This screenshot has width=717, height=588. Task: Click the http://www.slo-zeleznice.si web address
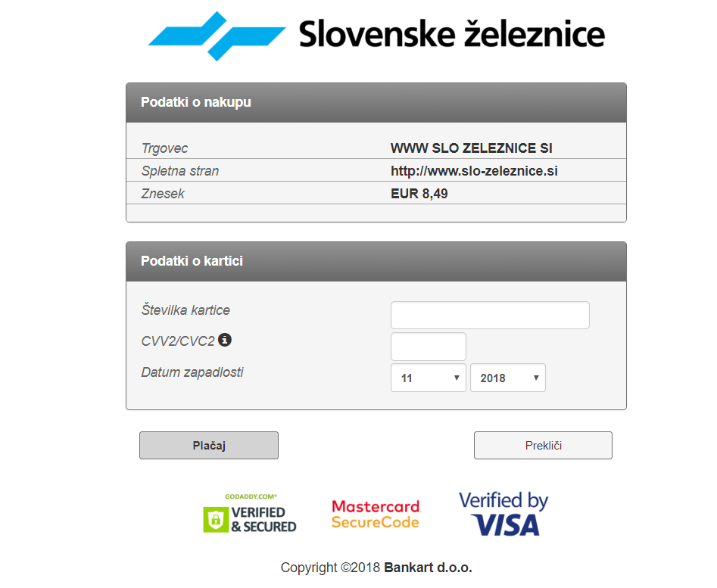[x=474, y=171]
